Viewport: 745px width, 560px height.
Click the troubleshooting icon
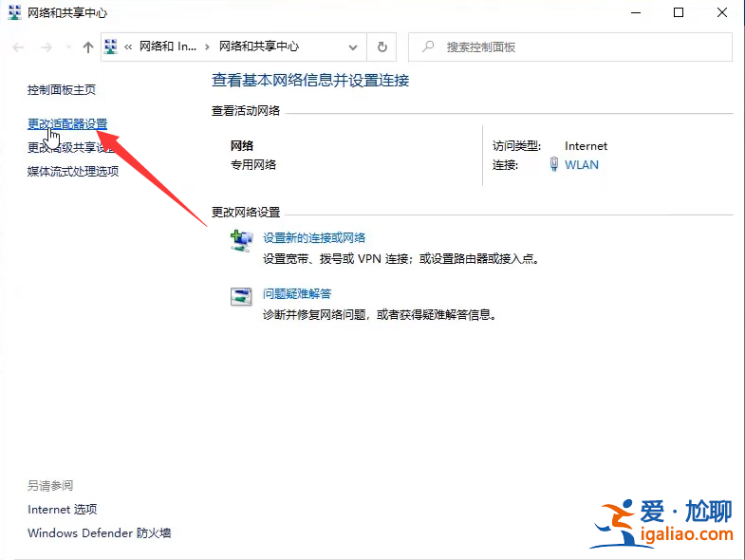point(241,297)
